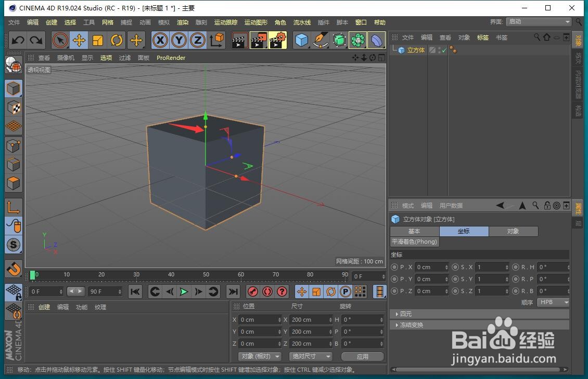Screen dimensions: 588x379
Task: Play the animation forward
Action: tap(184, 292)
